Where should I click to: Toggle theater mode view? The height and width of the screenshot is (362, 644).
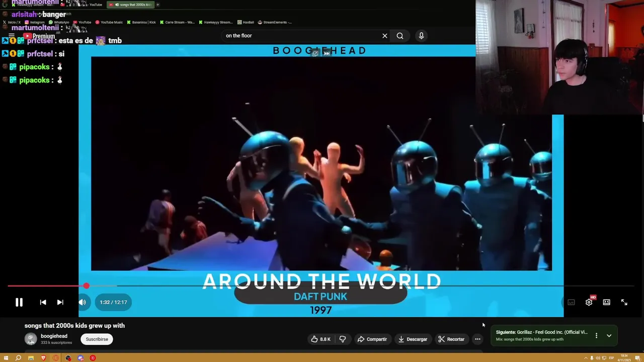(606, 302)
